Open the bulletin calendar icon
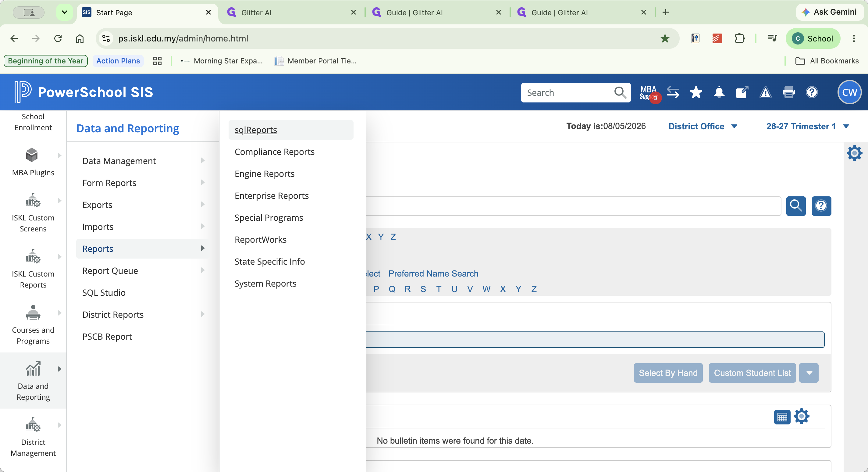 (x=782, y=417)
